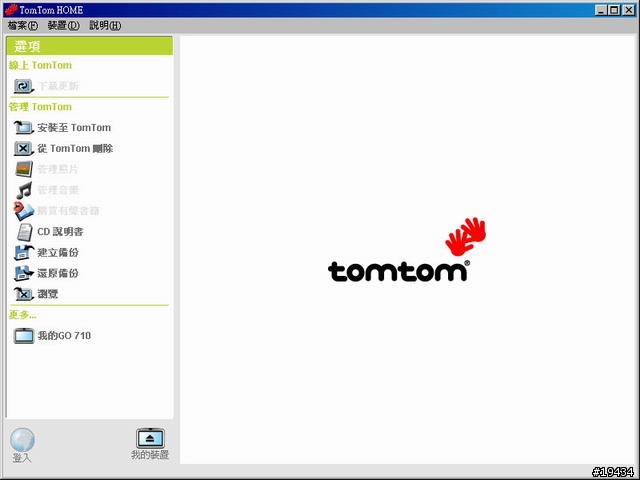
Task: Click the 管理 TomTom section heading
Action: point(40,107)
